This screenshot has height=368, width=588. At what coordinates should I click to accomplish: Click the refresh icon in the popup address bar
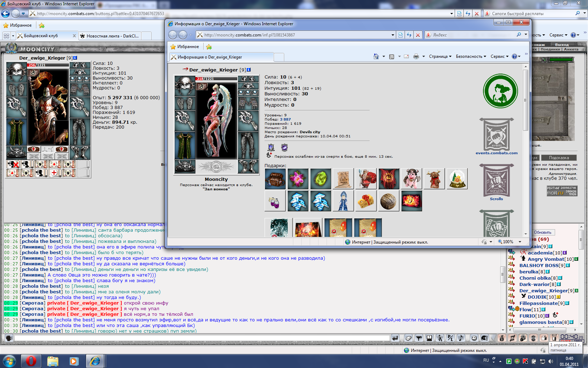pos(409,35)
